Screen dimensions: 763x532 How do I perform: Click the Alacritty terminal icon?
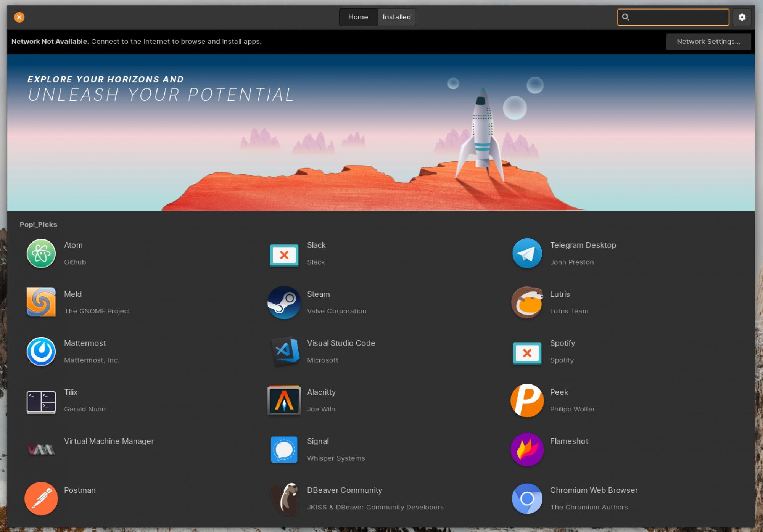click(284, 400)
